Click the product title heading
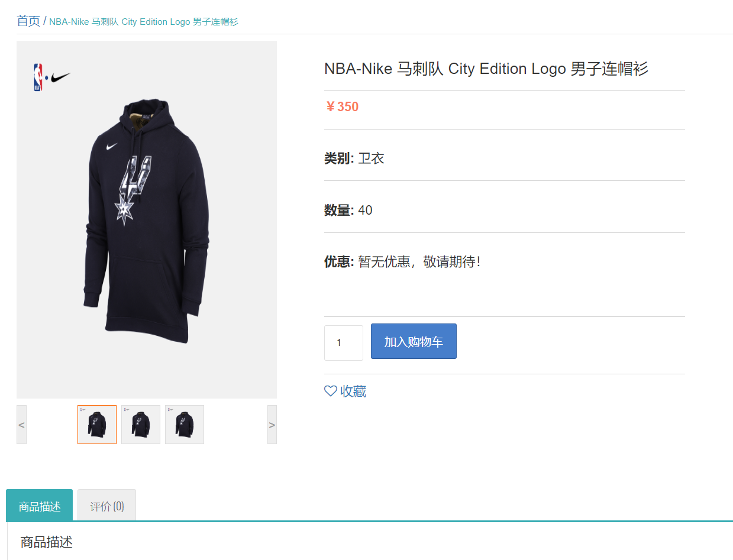 click(486, 69)
